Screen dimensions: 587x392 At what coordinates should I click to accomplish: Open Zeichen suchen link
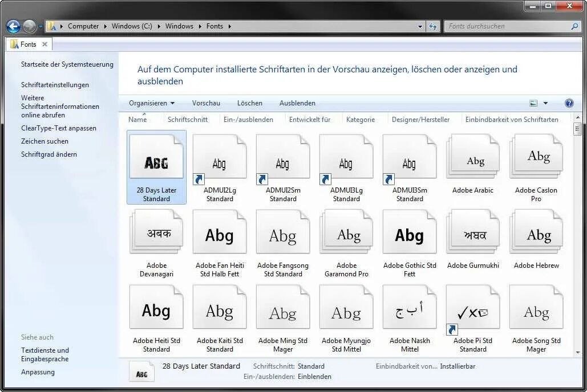pyautogui.click(x=44, y=141)
